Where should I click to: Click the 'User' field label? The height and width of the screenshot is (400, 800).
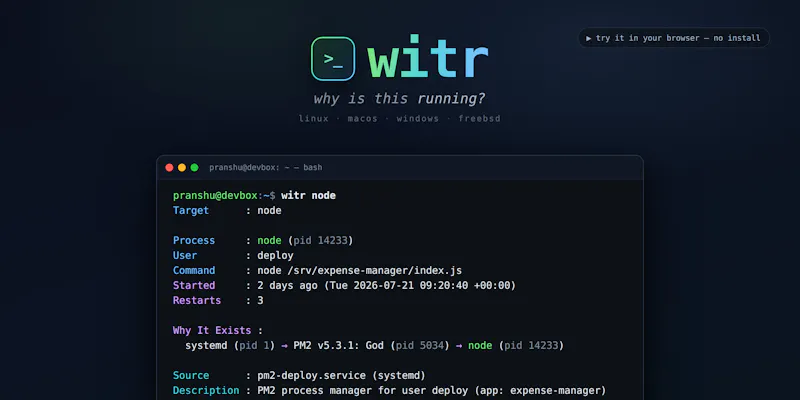[185, 255]
